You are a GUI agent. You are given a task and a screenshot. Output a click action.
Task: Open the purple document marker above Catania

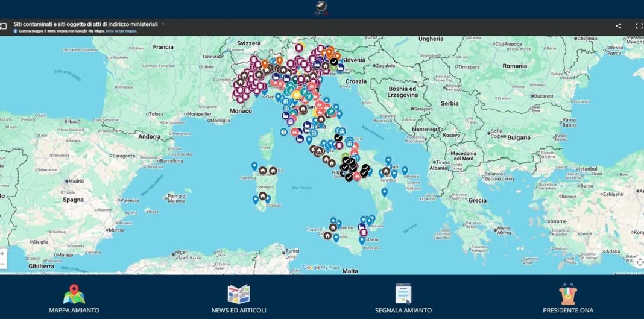364,232
